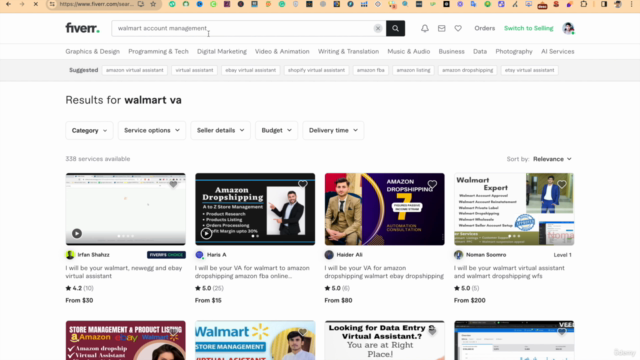Open the profile avatar menu
640x360 pixels.
click(568, 28)
